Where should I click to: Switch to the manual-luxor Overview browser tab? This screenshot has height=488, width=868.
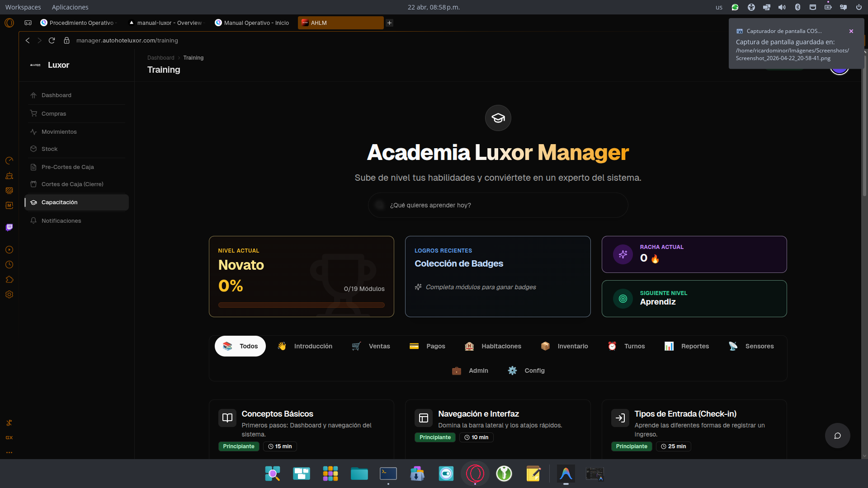click(166, 23)
